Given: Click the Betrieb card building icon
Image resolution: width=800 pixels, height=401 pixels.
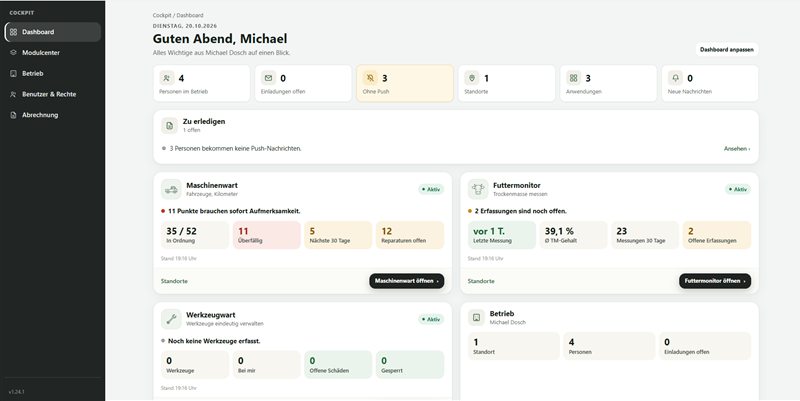Looking at the screenshot, I should 477,317.
